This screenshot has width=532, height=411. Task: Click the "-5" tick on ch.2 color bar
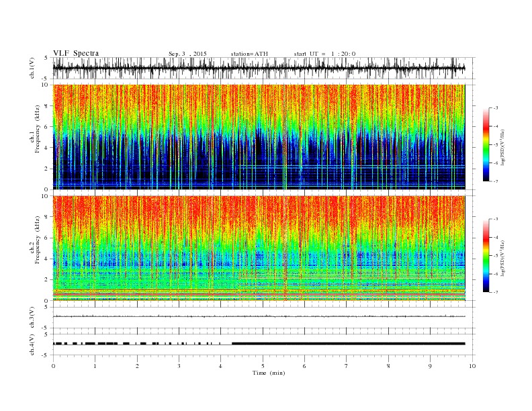(496, 256)
